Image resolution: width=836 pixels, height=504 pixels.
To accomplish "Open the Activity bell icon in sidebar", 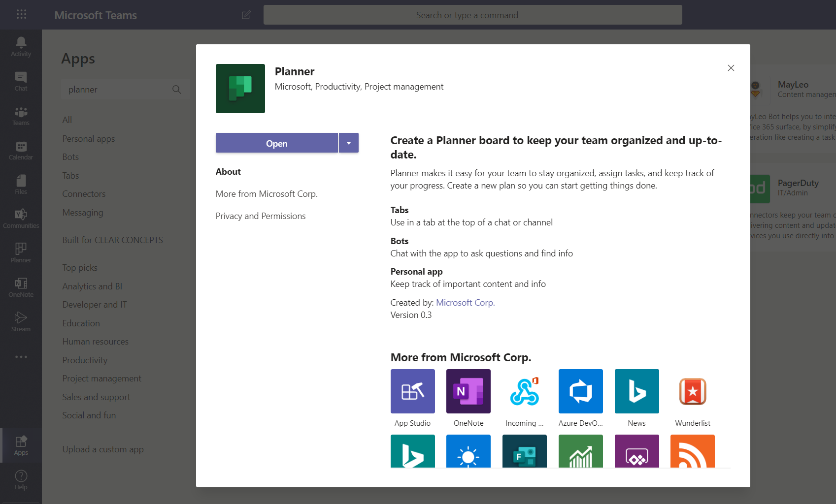I will pos(21,47).
